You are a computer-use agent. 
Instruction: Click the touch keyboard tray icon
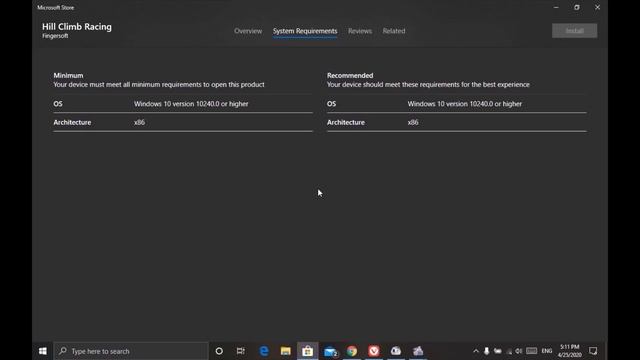coord(531,351)
